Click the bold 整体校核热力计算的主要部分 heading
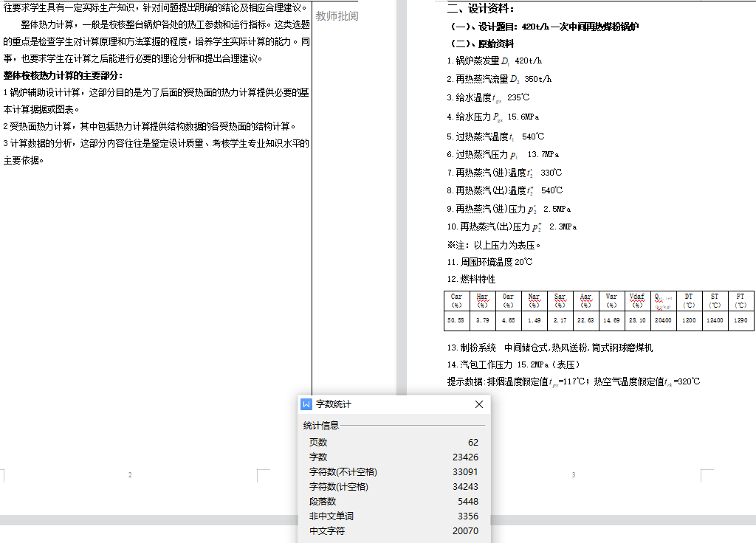The height and width of the screenshot is (543, 756). 63,75
